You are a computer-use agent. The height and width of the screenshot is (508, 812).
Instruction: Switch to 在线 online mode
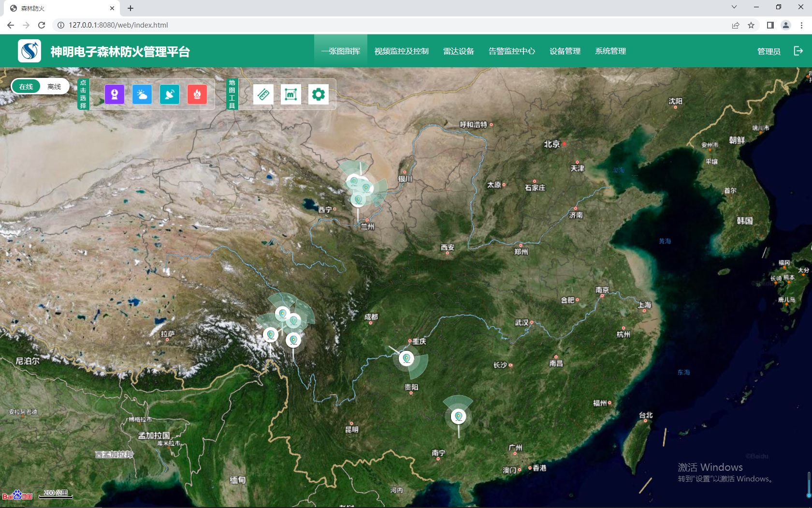[26, 87]
